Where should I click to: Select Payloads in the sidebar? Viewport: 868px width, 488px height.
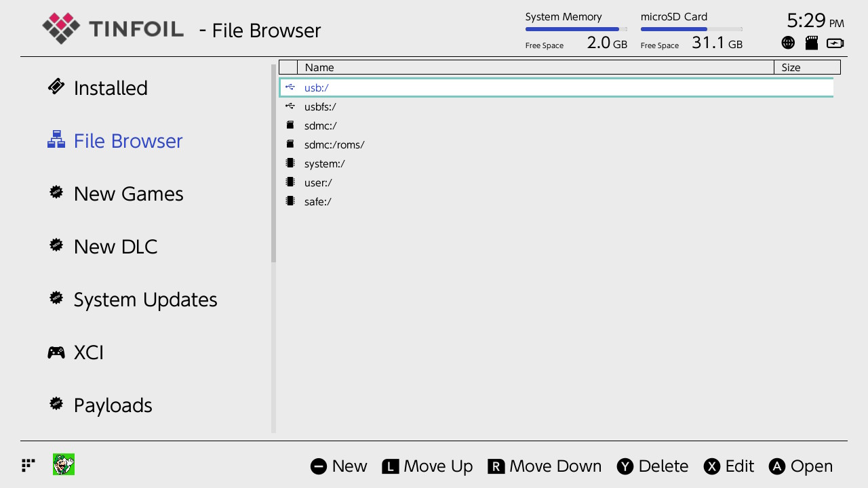(113, 405)
